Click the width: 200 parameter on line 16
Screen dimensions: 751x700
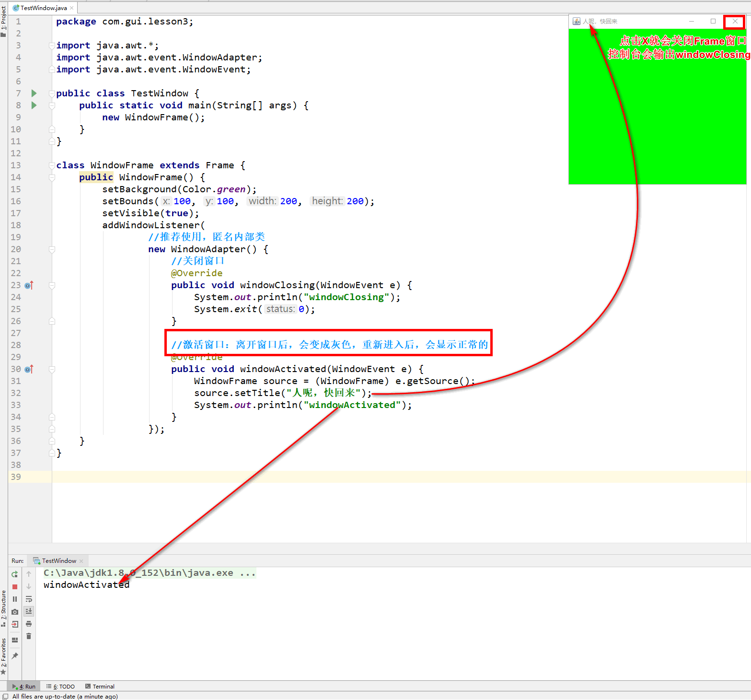point(272,201)
